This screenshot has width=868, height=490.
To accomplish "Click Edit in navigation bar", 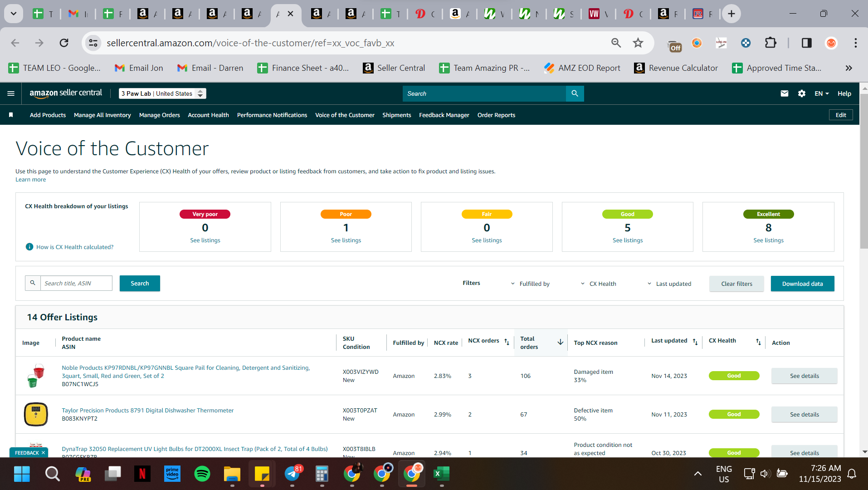I will pos(841,115).
